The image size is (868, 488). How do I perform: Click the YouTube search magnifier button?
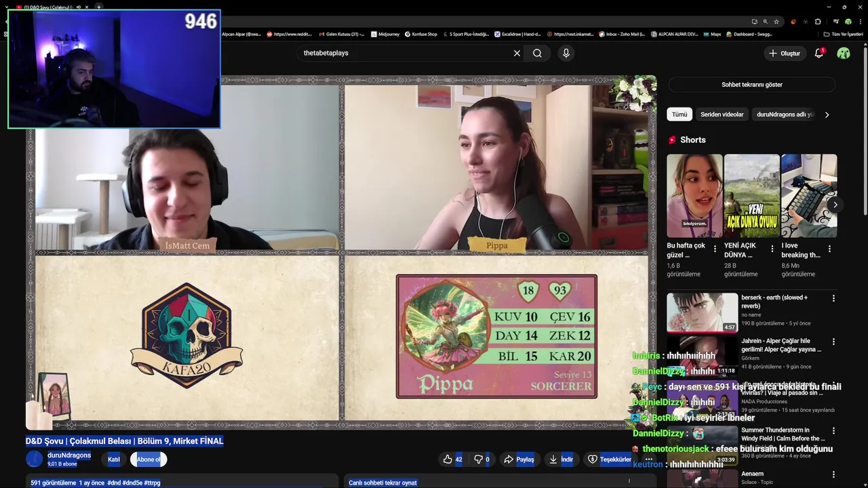(x=537, y=53)
